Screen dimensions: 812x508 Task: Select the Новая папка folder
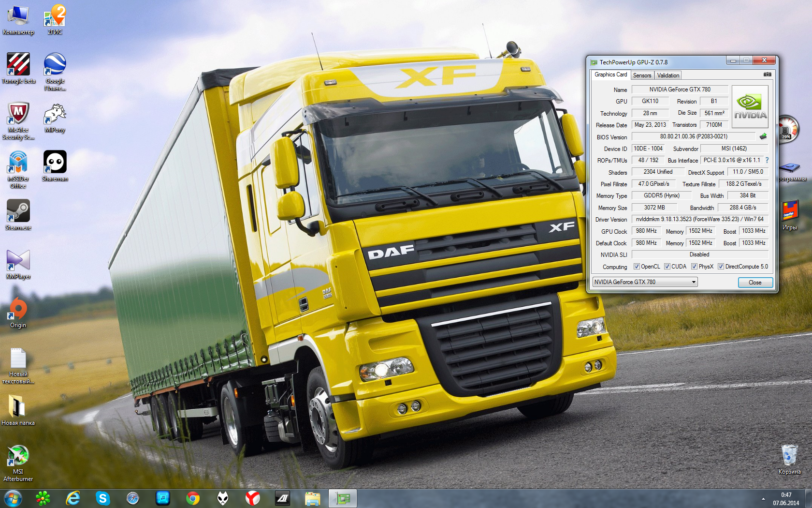point(18,410)
